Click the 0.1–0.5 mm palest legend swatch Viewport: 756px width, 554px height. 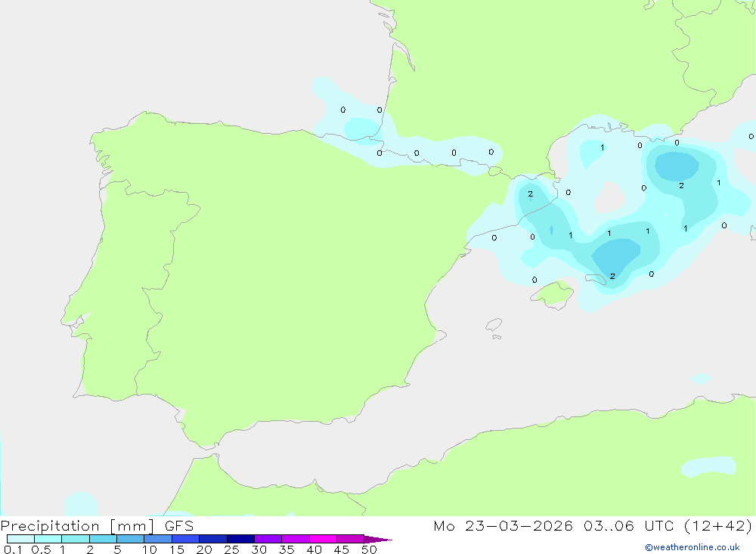pos(20,539)
